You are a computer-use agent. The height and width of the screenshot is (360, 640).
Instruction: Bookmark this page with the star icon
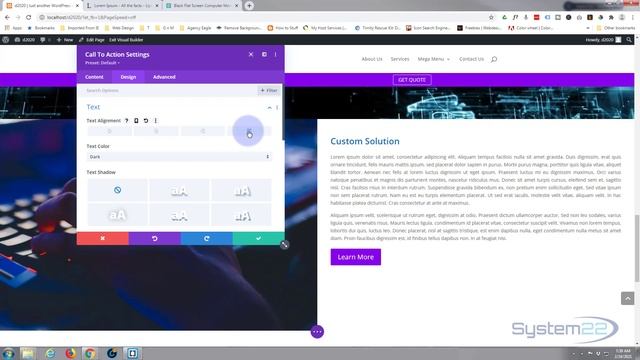[491, 18]
